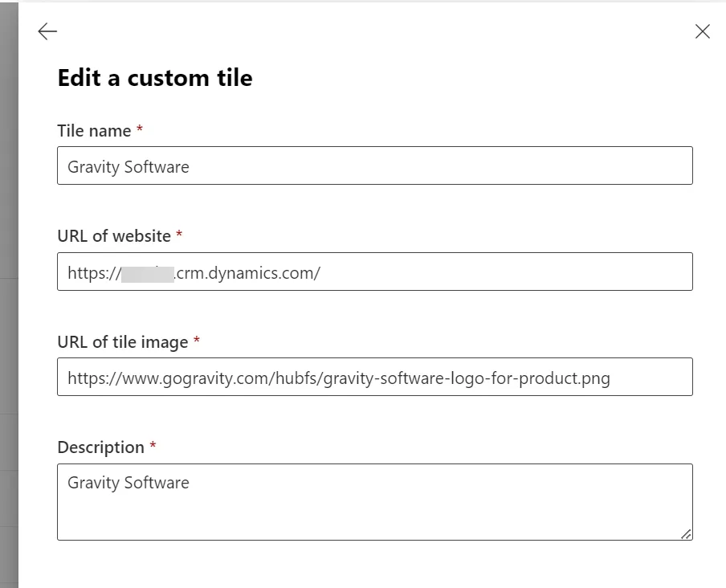This screenshot has height=588, width=726.
Task: Click the required asterisk beside Tile name
Action: 140,129
